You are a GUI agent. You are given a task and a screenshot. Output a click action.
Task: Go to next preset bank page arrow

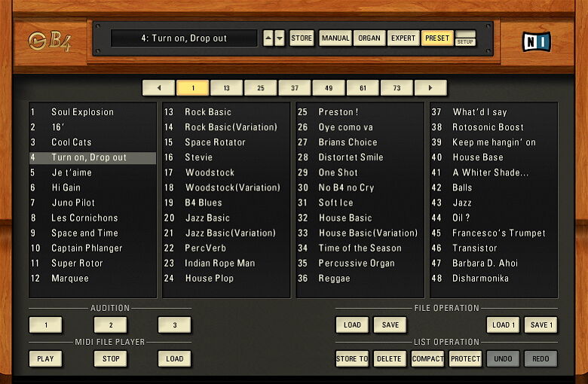tap(430, 88)
